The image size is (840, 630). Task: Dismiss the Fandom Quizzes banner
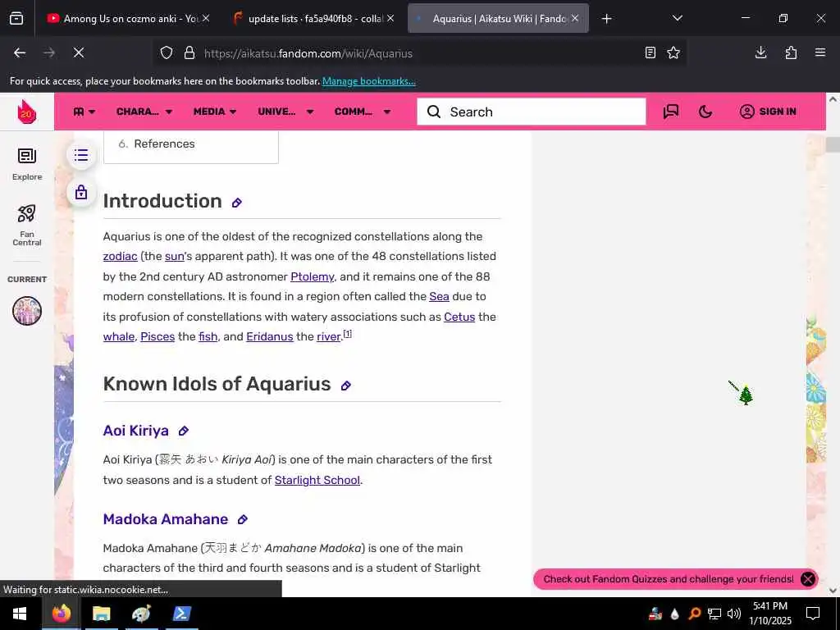coord(808,579)
